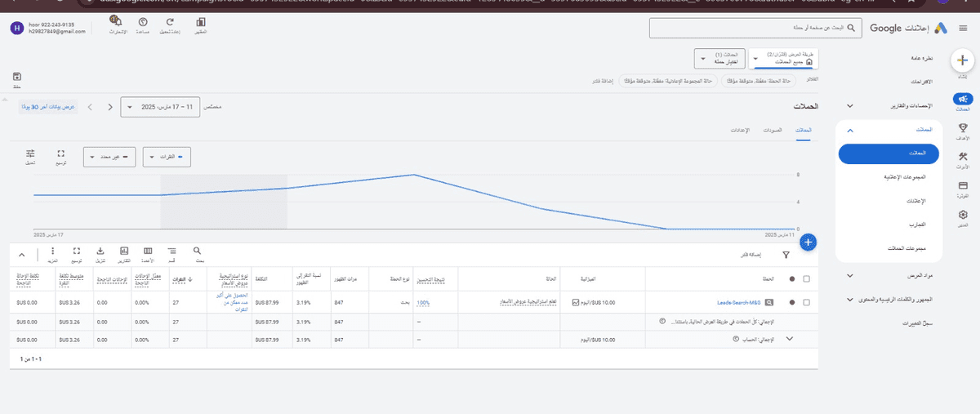This screenshot has height=414, width=980.
Task: Click the status dot of the Leads-Search-M&G campaign
Action: pos(791,302)
